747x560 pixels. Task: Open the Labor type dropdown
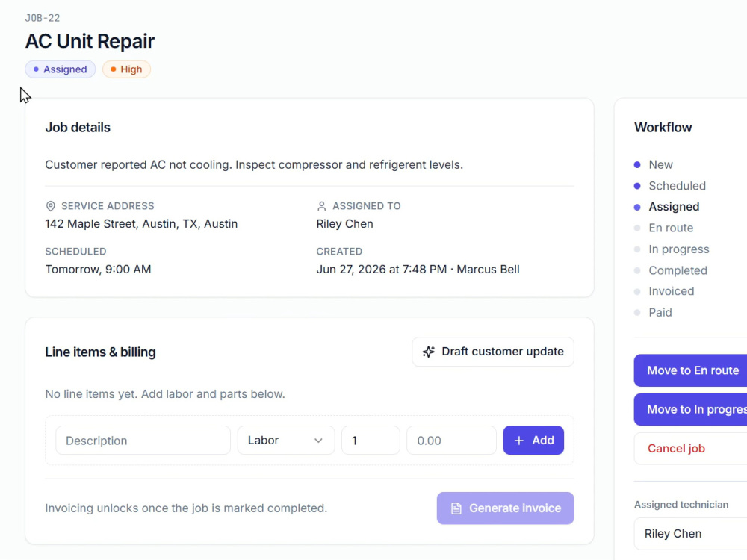[286, 441]
